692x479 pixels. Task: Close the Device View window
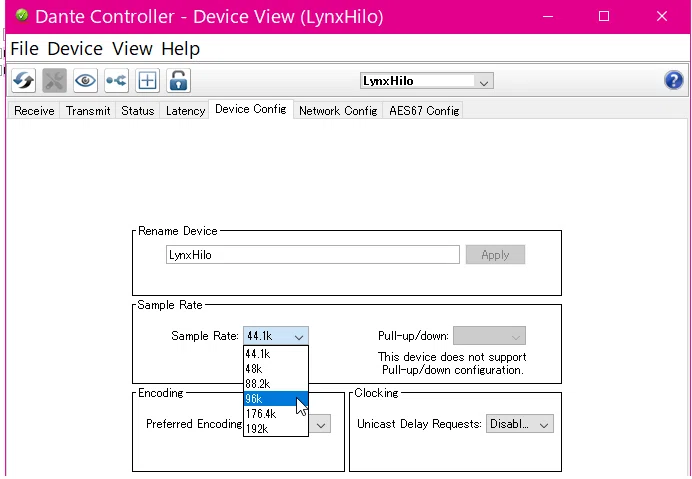tap(662, 16)
